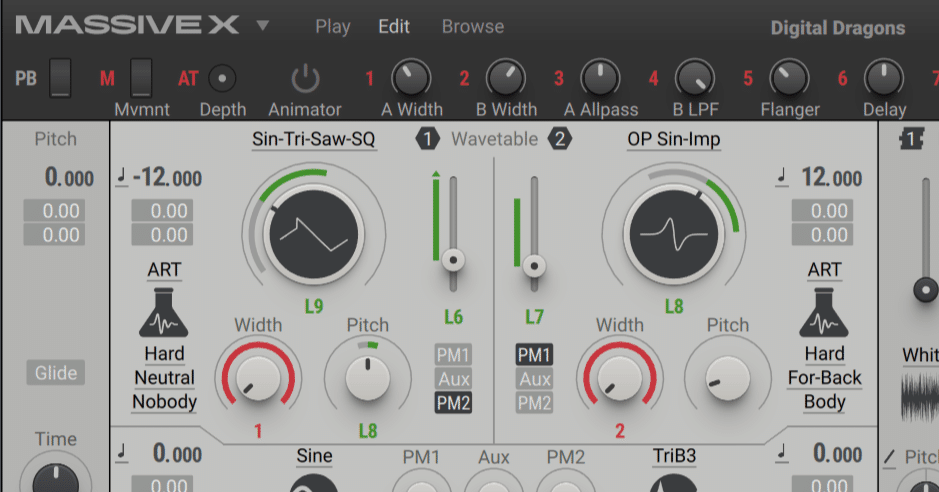The width and height of the screenshot is (939, 492).
Task: Click the note icon beside 12.000
Action: tap(782, 178)
